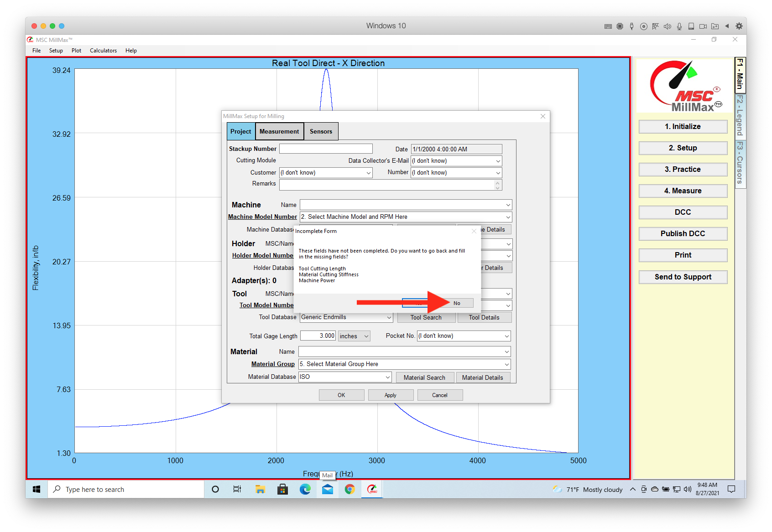Switch to the Sensors tab
Viewport: 772px width, 532px height.
pos(321,131)
